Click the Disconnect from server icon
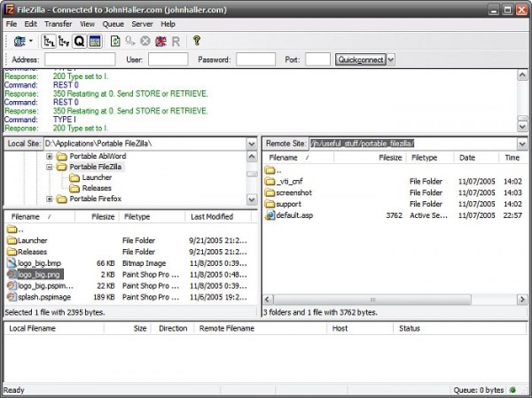Image resolution: width=532 pixels, height=398 pixels. point(160,41)
